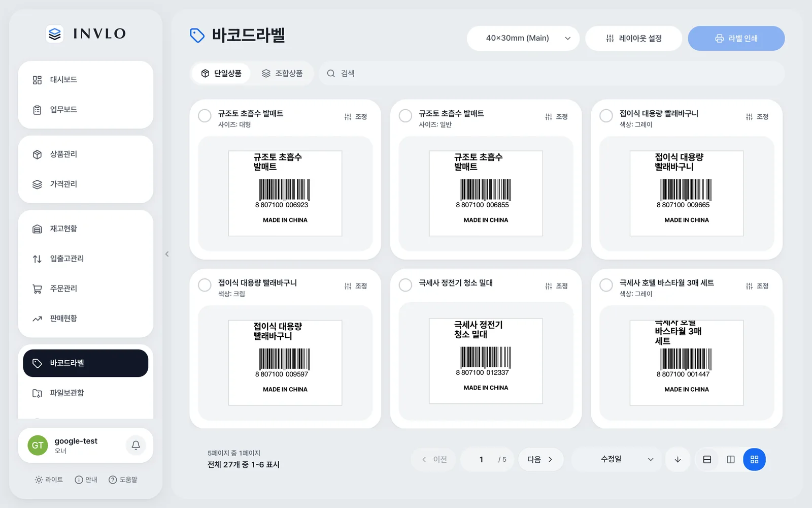The image size is (812, 508).
Task: Select 극세사 호텔 바스타월 3매 세트 radio
Action: click(x=606, y=285)
